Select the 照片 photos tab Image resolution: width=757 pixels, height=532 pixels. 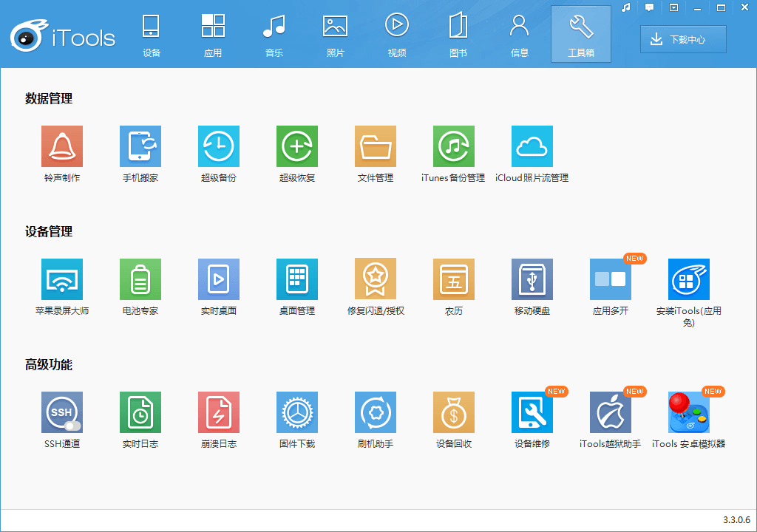(x=336, y=35)
